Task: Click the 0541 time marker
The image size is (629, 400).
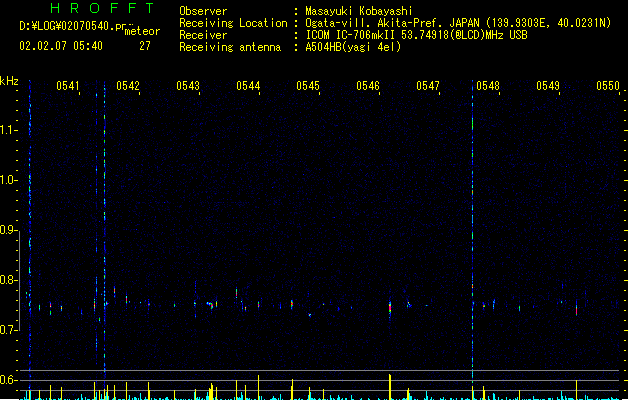Action: pos(68,86)
